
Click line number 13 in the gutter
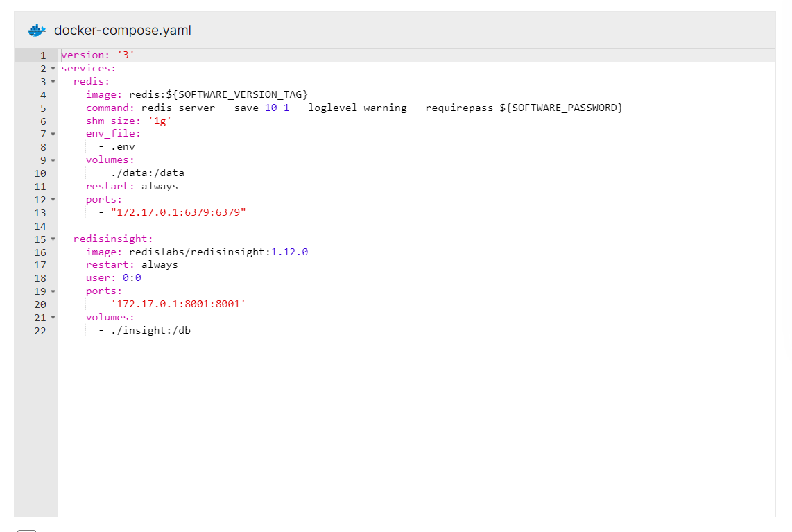[40, 212]
